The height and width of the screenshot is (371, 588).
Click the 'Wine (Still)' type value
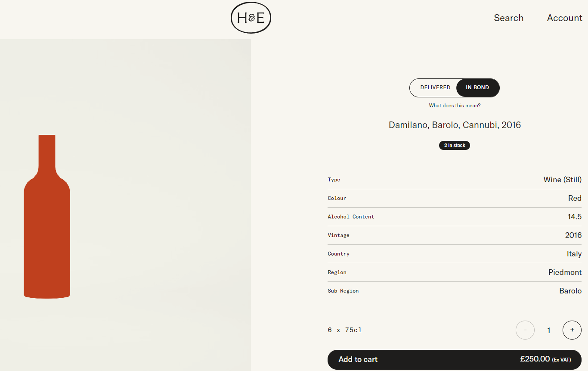[562, 180]
